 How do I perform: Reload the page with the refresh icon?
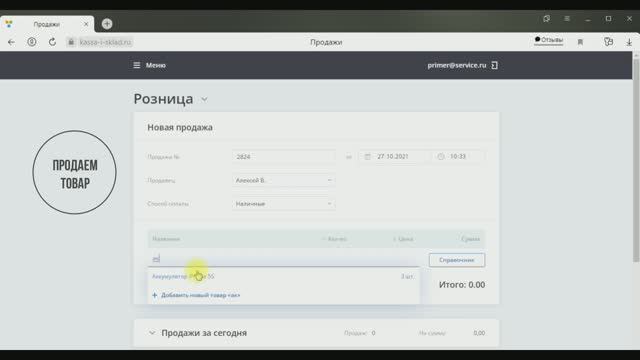tap(52, 42)
